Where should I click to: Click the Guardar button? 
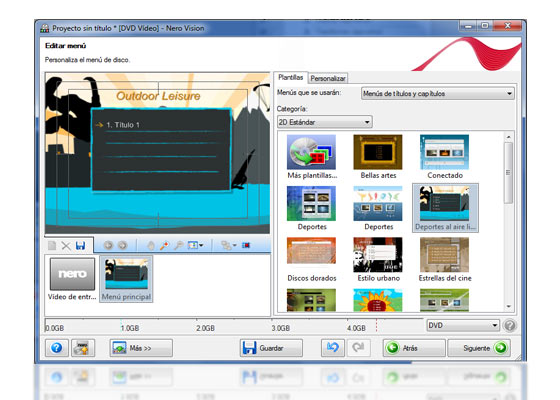(x=271, y=348)
